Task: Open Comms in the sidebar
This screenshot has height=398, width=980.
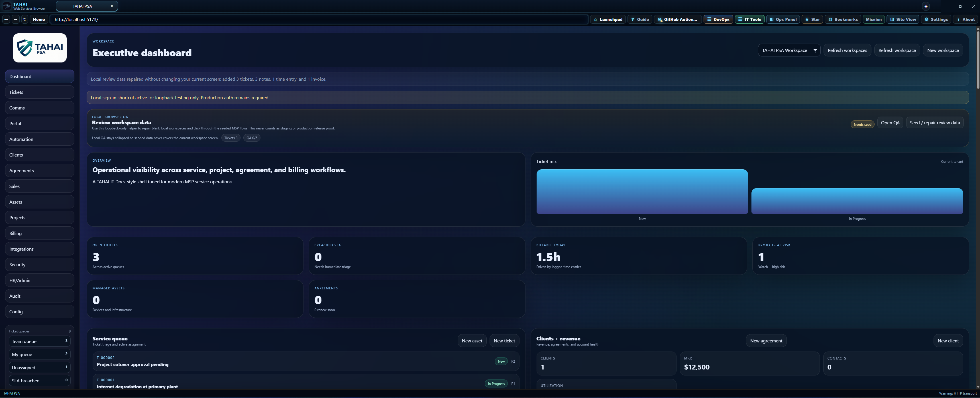Action: pyautogui.click(x=40, y=108)
